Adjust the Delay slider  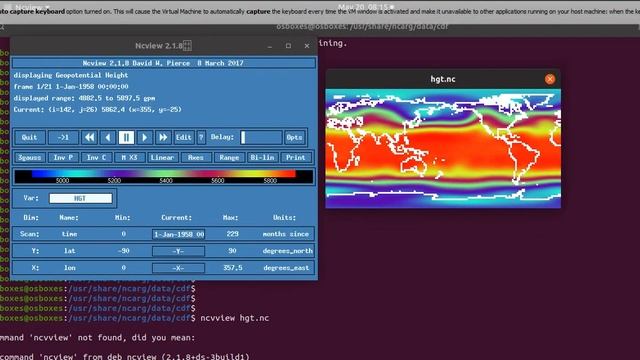click(261, 138)
